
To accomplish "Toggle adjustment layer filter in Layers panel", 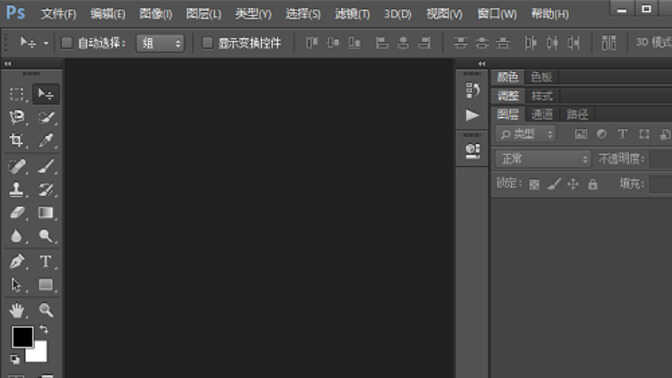I will point(602,135).
